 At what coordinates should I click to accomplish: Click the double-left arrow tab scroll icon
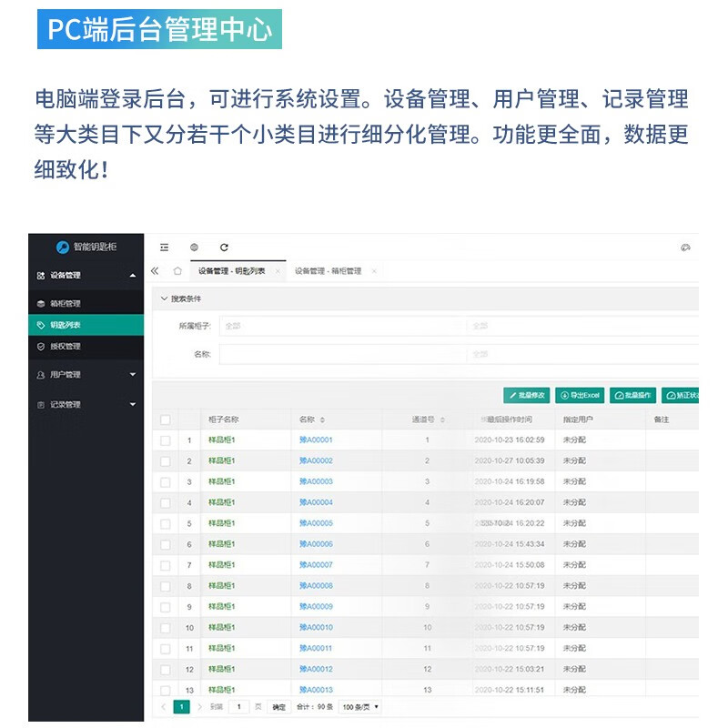click(x=155, y=271)
